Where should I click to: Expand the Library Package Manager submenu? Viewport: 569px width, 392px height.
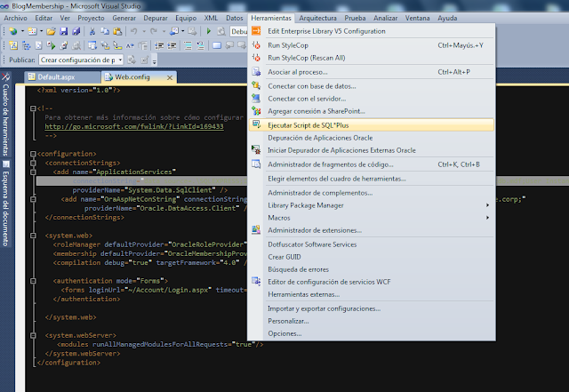pos(487,205)
